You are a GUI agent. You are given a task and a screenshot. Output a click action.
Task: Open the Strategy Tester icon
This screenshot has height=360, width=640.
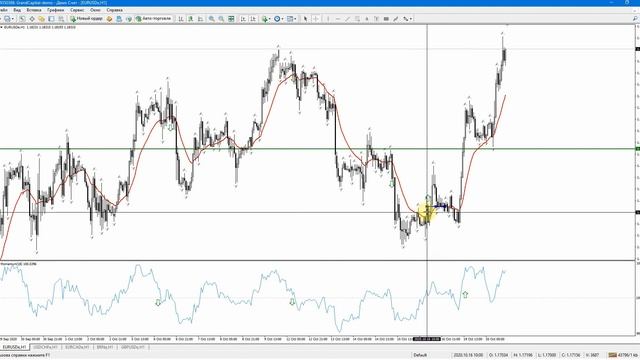pos(61,19)
